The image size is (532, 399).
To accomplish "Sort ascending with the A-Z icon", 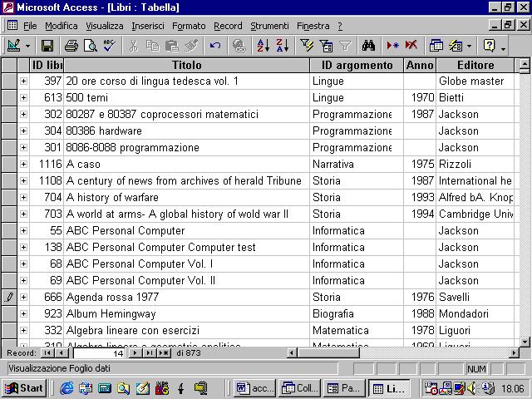I will pyautogui.click(x=263, y=46).
